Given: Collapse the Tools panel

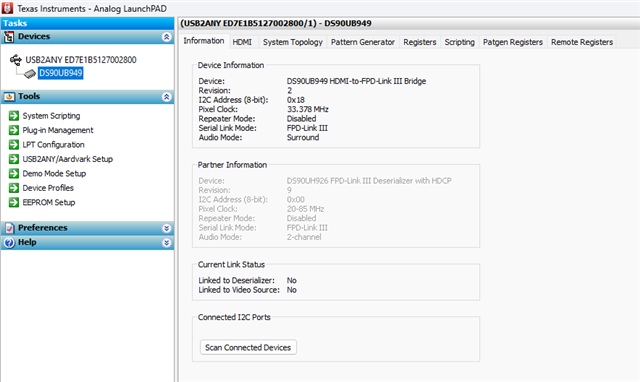Looking at the screenshot, I should [x=167, y=97].
